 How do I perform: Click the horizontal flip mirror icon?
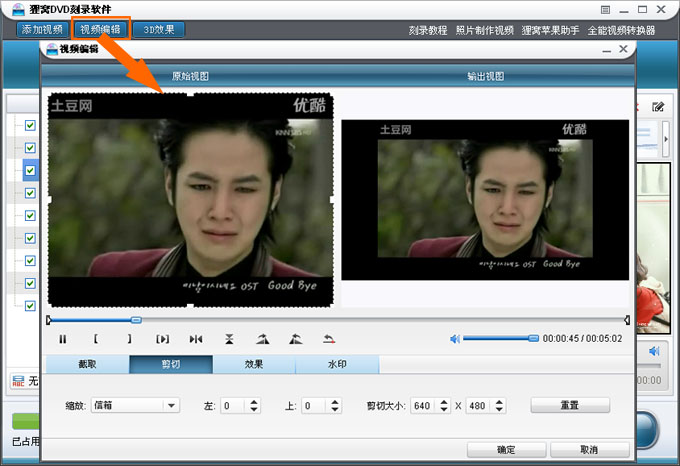196,339
